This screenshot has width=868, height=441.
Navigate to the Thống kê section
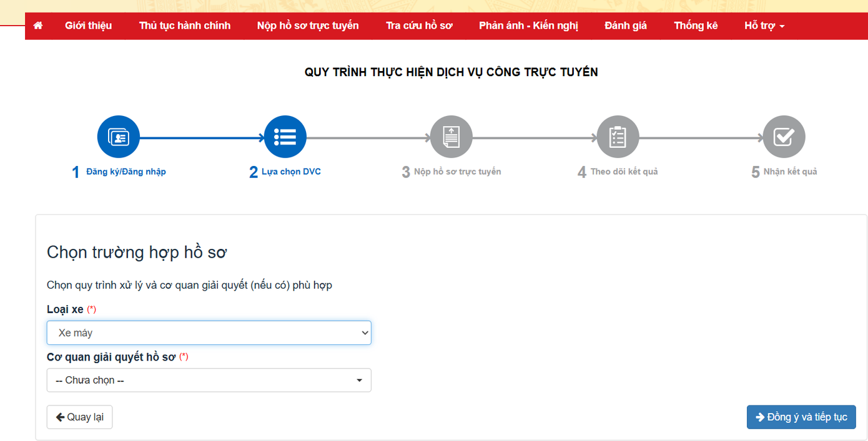coord(696,26)
